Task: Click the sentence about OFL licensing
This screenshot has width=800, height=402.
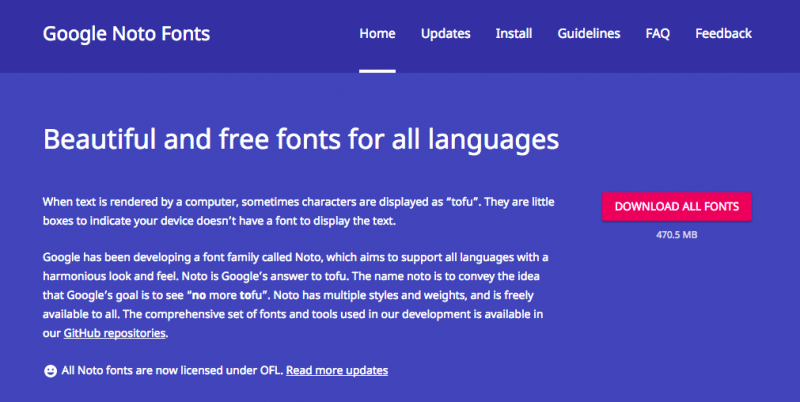Action: tap(172, 370)
